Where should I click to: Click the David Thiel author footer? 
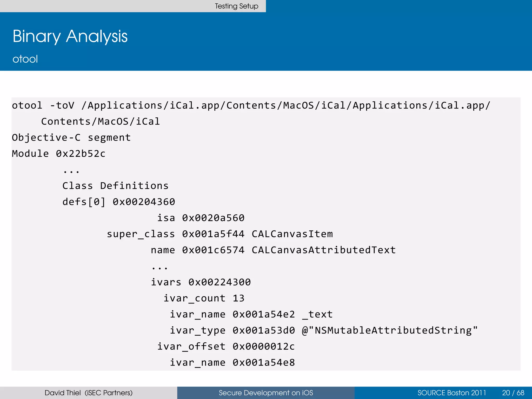pos(88,393)
